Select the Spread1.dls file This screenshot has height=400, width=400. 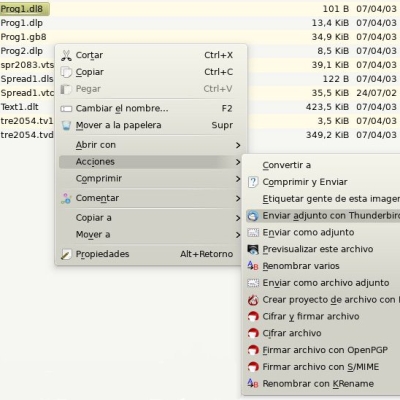(27, 79)
